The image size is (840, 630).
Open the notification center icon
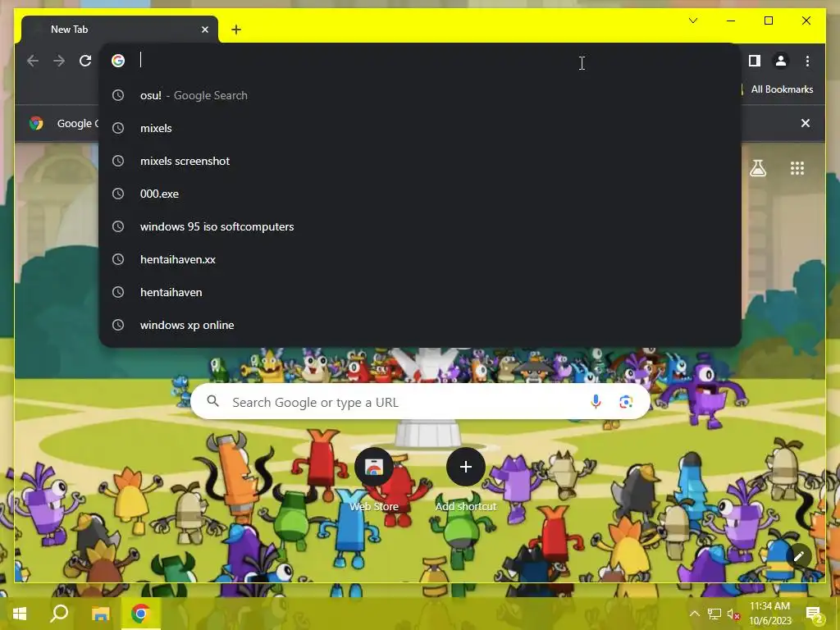tap(814, 614)
